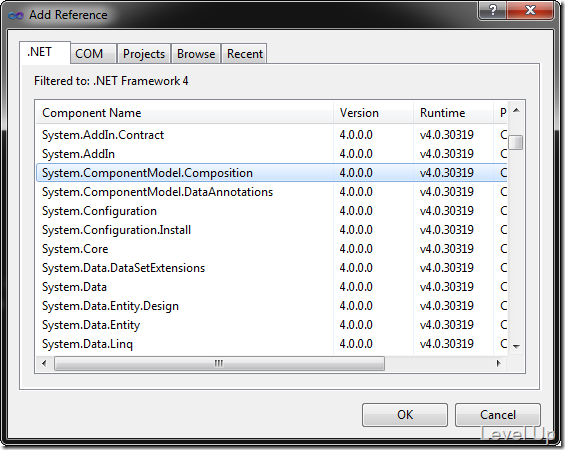Select the System.AddIn component
The image size is (565, 450).
272,154
